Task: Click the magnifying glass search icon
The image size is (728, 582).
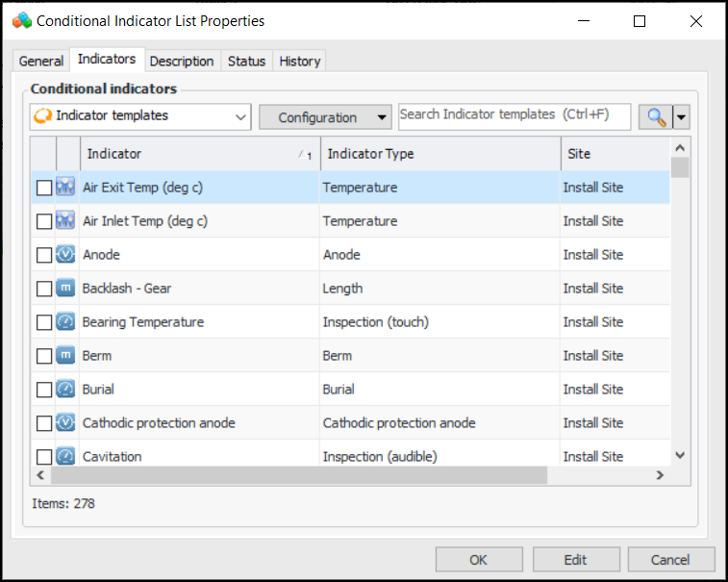Action: pos(656,117)
